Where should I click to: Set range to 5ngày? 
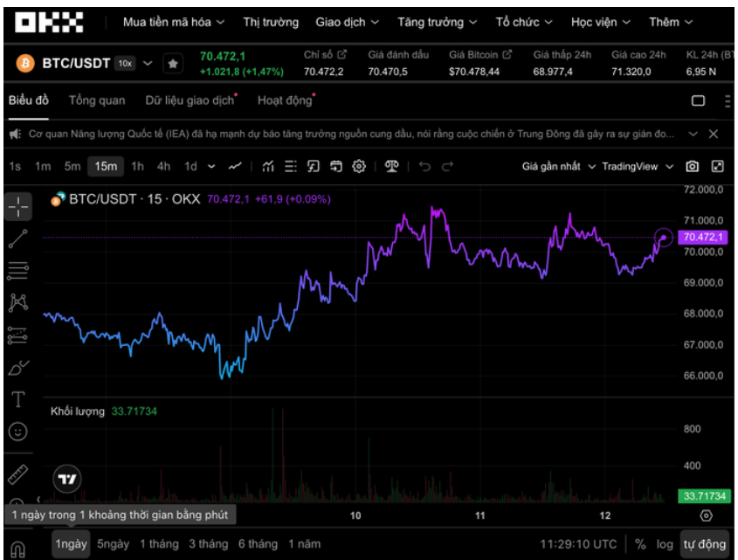113,544
